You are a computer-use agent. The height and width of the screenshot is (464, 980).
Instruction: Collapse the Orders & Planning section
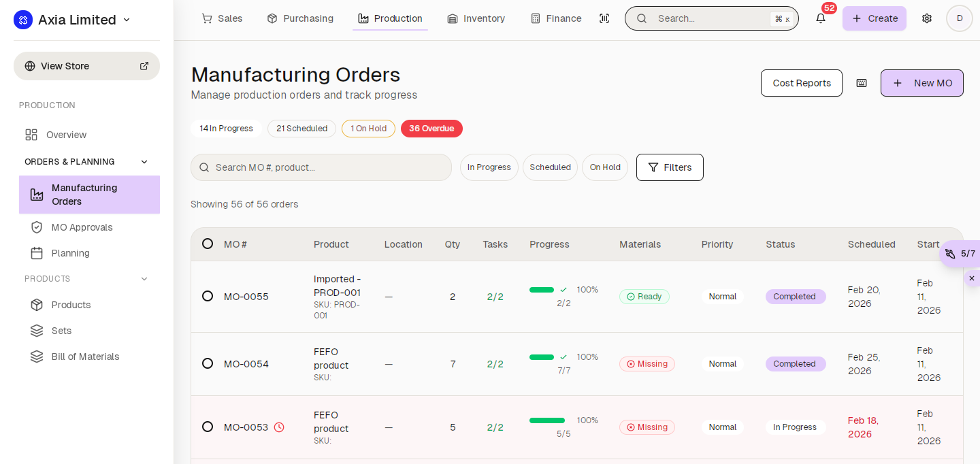coord(144,162)
